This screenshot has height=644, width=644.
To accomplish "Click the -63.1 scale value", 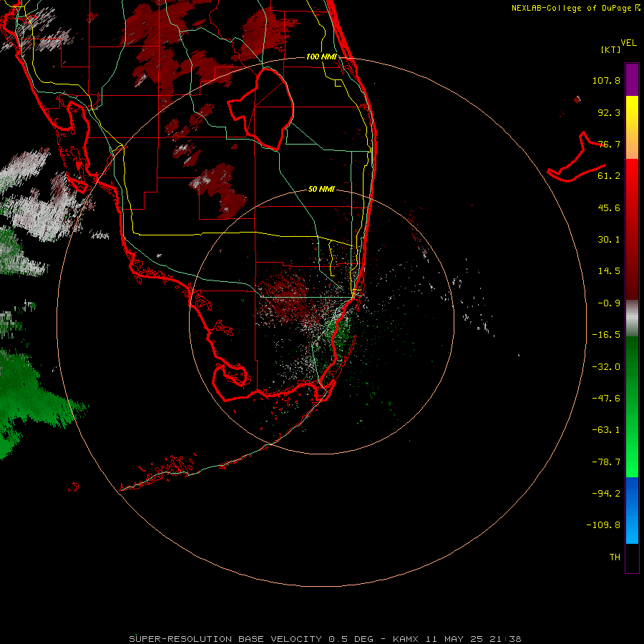I will [x=606, y=430].
